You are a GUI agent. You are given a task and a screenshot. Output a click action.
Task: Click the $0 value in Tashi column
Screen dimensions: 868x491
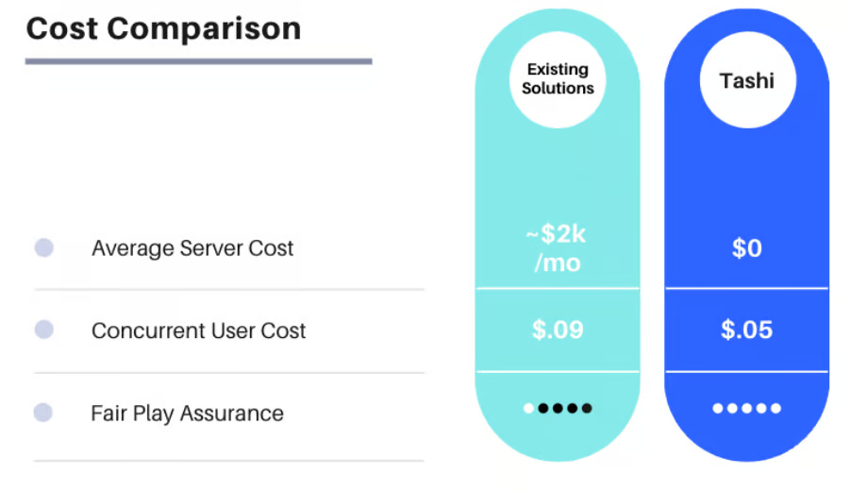[x=747, y=247]
